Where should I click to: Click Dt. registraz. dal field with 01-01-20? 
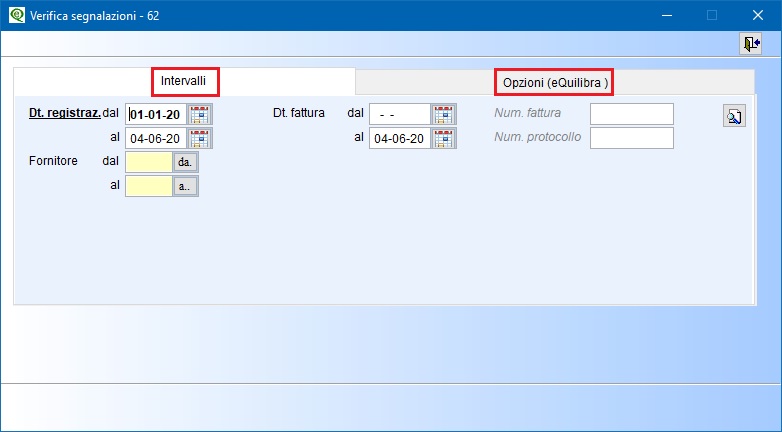156,114
